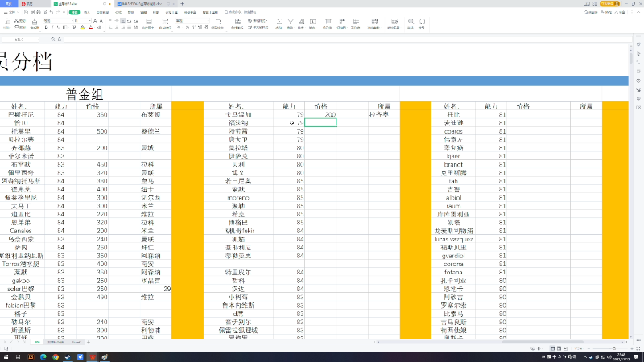
Task: Open Steam from the Windows taskbar
Action: pos(68,357)
